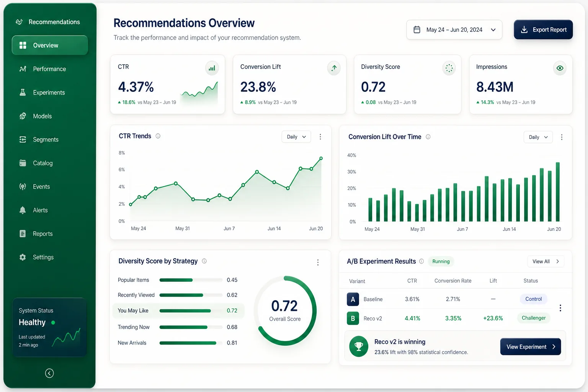Open CTR Trends three-dot menu
The image size is (588, 392).
[320, 137]
